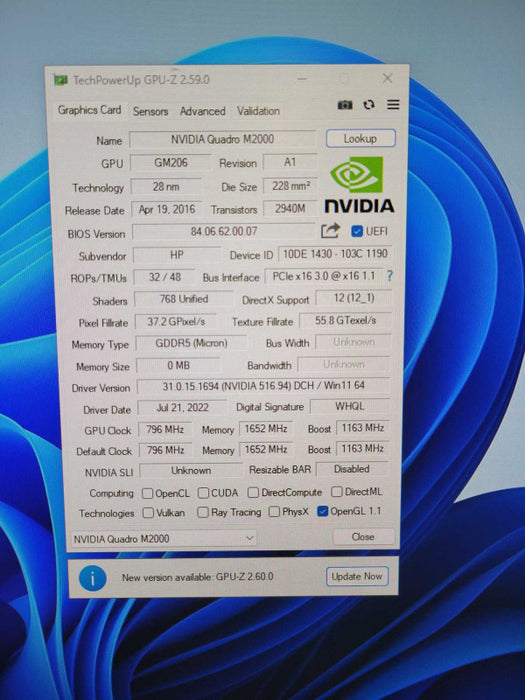Take a screenshot with the camera icon
Viewport: 525px width, 700px height.
pos(345,105)
